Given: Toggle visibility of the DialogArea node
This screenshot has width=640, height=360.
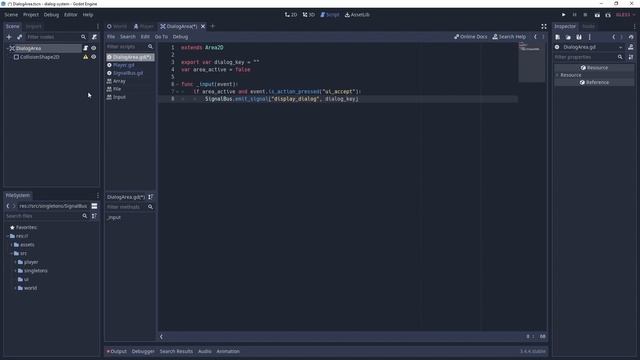Looking at the screenshot, I should pos(93,48).
